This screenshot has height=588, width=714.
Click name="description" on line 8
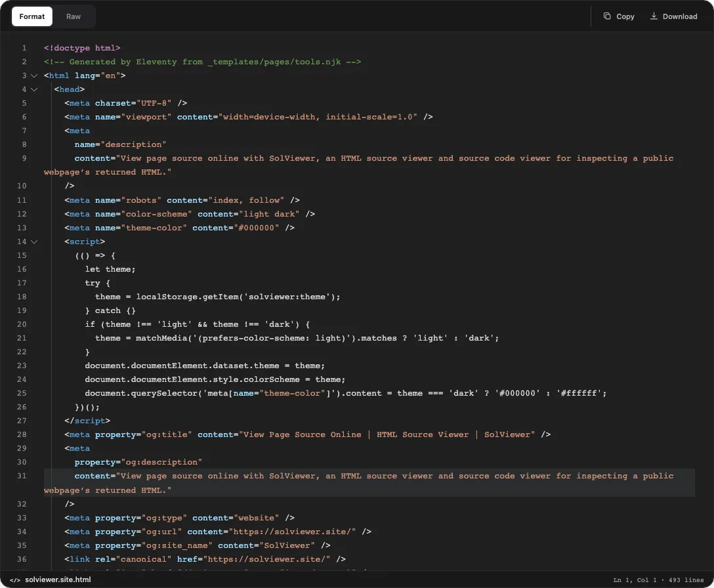click(120, 144)
